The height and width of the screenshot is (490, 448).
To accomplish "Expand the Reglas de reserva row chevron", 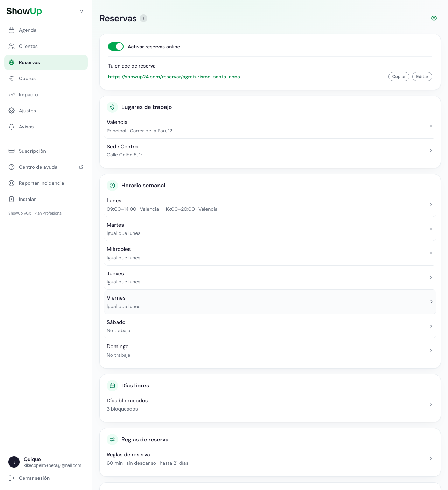I will point(431,458).
